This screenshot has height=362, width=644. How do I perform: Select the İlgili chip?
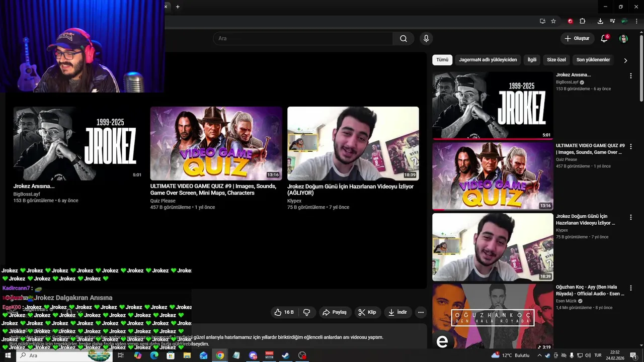tap(532, 60)
